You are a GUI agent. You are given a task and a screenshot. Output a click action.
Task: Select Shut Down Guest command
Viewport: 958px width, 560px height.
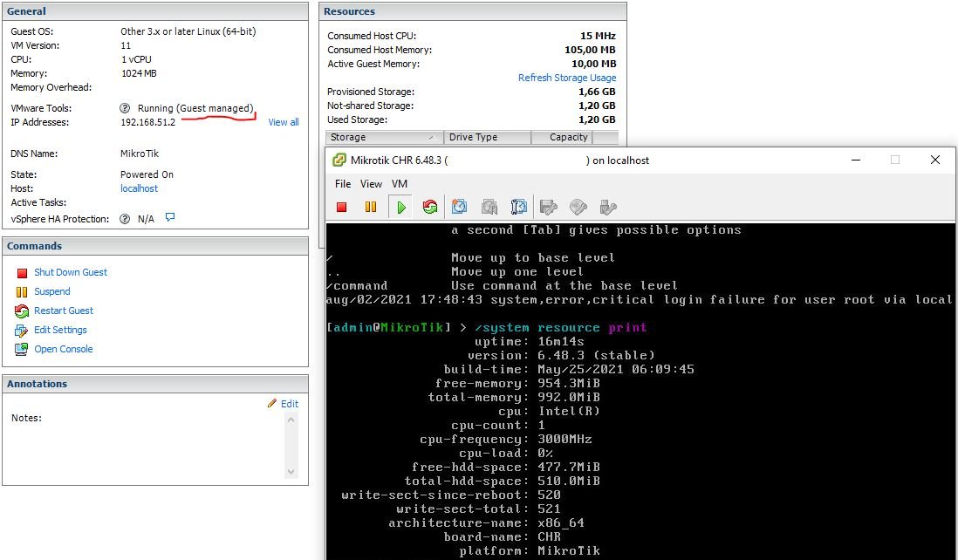[x=70, y=272]
